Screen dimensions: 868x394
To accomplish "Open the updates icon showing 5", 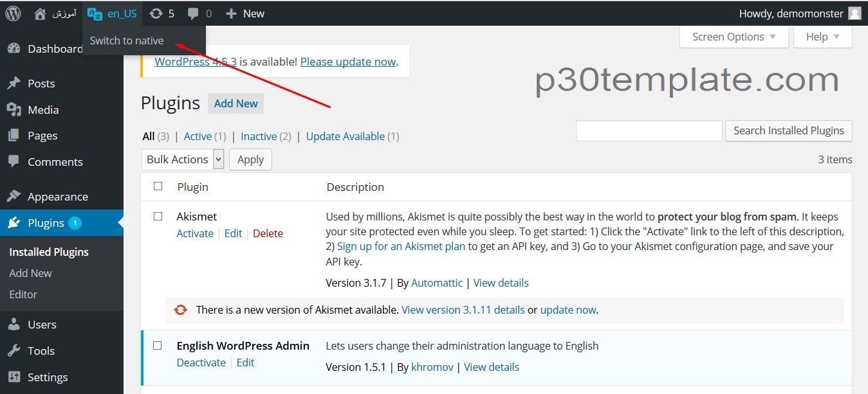I will [156, 13].
